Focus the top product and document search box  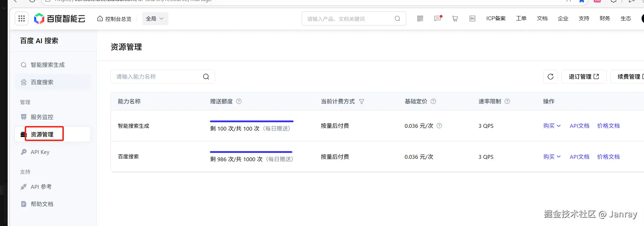pyautogui.click(x=354, y=19)
